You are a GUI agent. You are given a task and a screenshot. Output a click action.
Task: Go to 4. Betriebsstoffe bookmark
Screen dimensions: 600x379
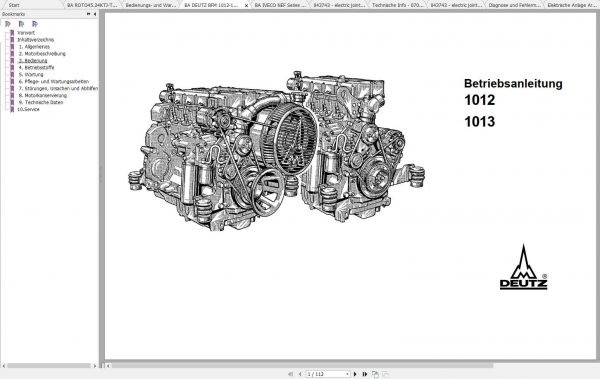tap(37, 67)
